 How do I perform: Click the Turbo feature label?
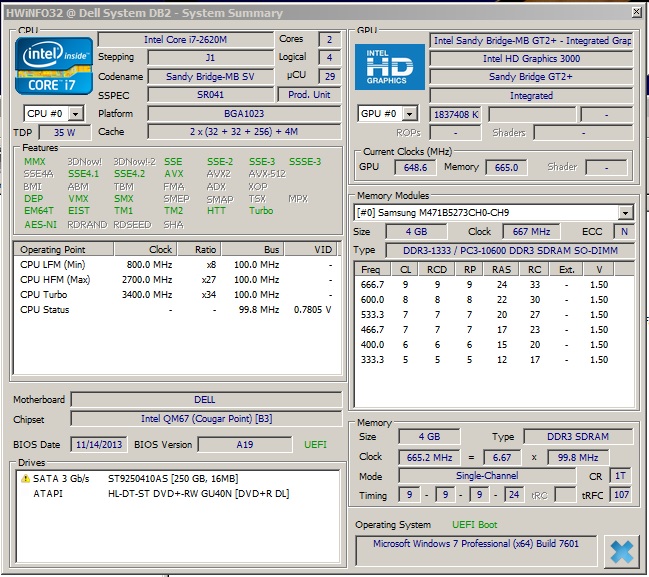point(261,211)
